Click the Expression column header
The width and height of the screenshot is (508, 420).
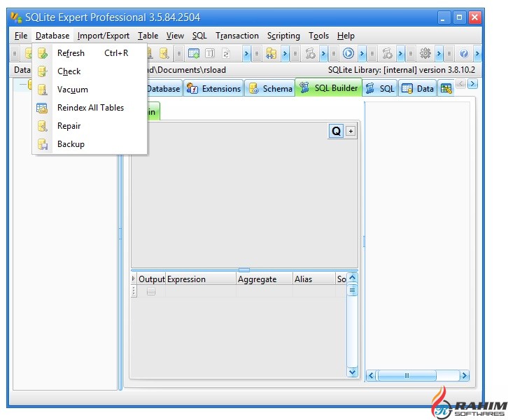click(201, 279)
